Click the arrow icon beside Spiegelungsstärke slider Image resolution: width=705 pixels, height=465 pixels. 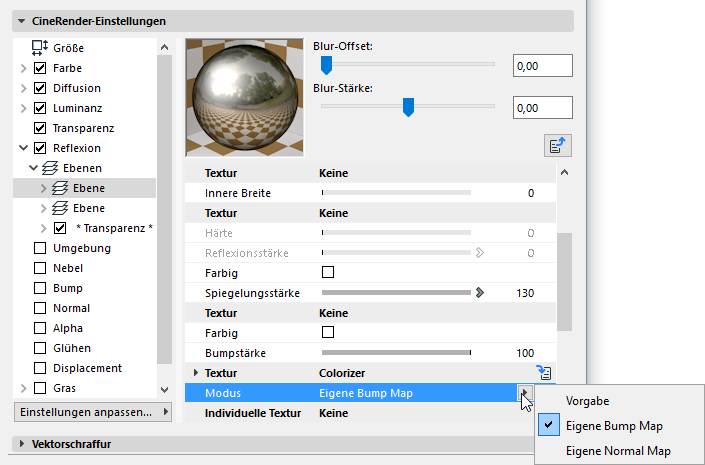[480, 293]
